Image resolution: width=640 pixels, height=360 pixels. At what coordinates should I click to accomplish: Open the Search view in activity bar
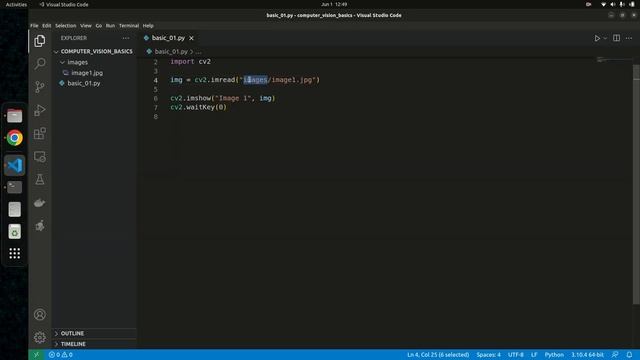tap(40, 64)
